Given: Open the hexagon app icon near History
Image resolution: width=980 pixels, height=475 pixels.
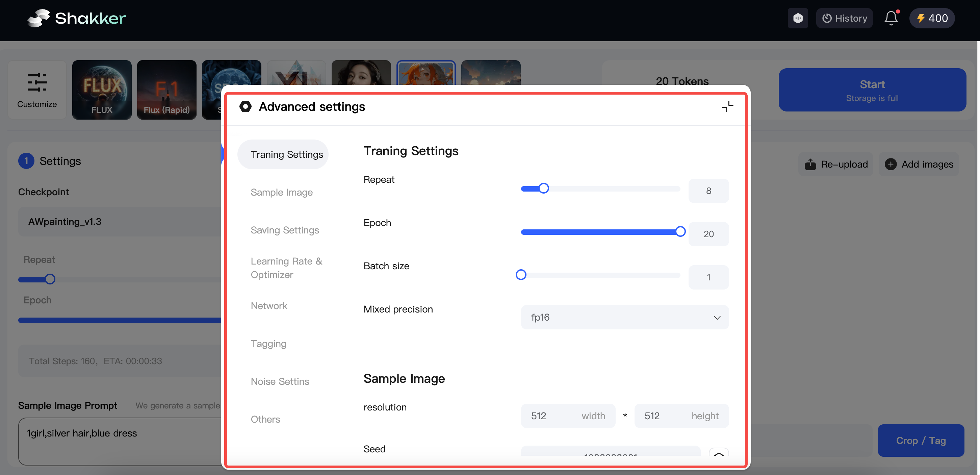Looking at the screenshot, I should (798, 18).
